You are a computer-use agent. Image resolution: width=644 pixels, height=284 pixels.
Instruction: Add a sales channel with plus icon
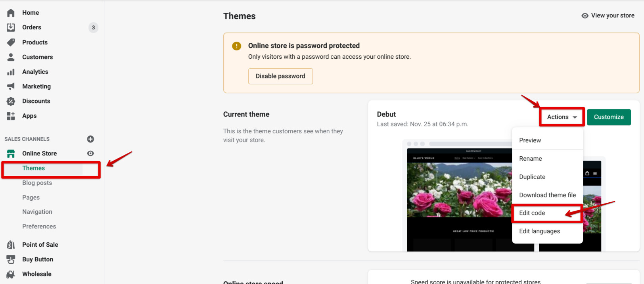click(x=90, y=139)
